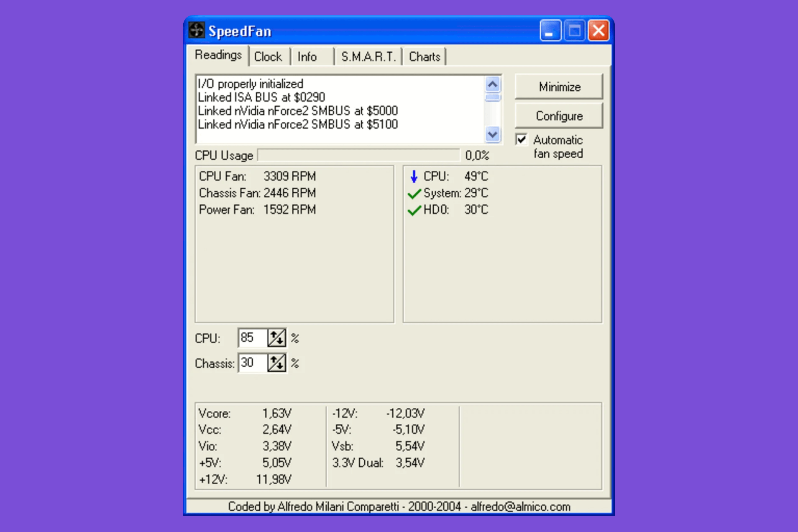Switch to the Clock tab

click(268, 57)
